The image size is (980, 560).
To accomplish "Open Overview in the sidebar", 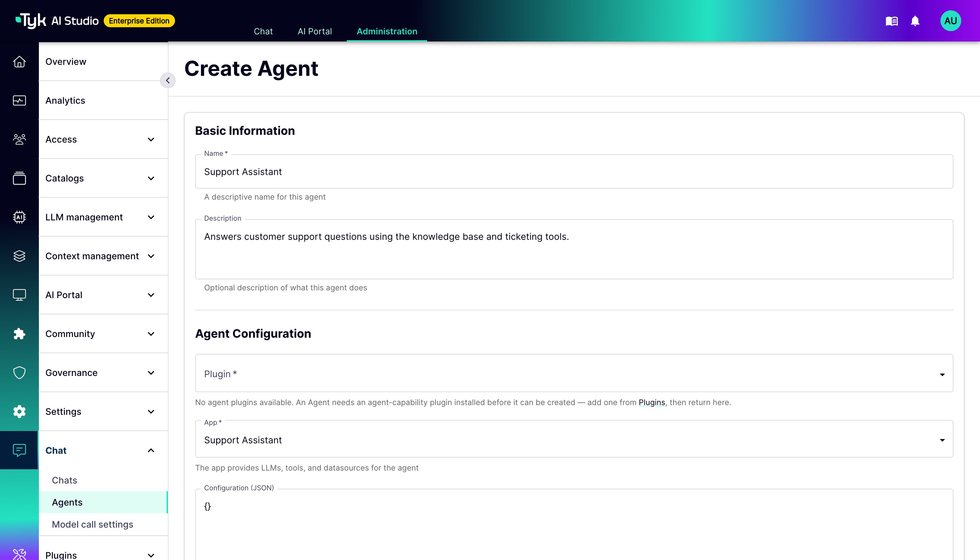I will [103, 62].
